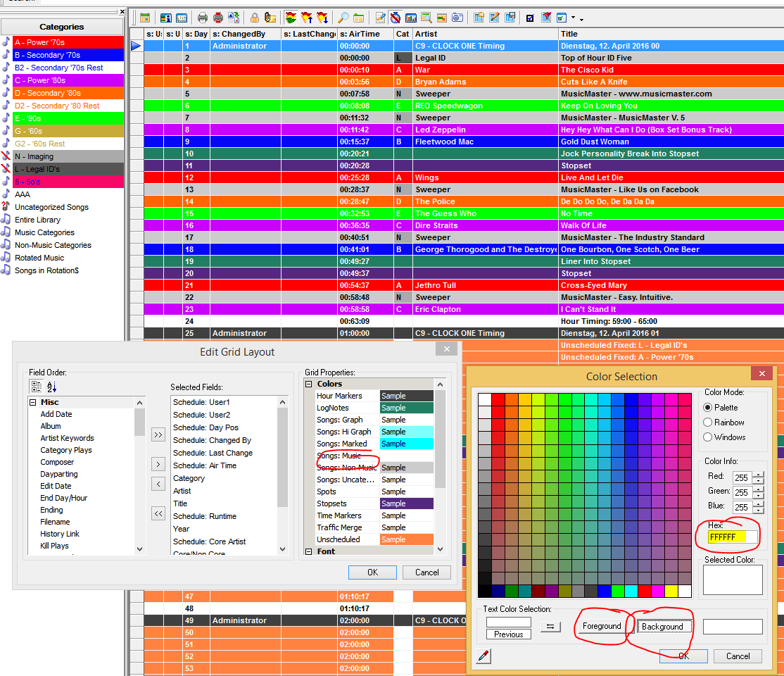Click the question mark icon beside Uncategorized Songs
Image resolution: width=784 pixels, height=676 pixels.
pos(6,206)
